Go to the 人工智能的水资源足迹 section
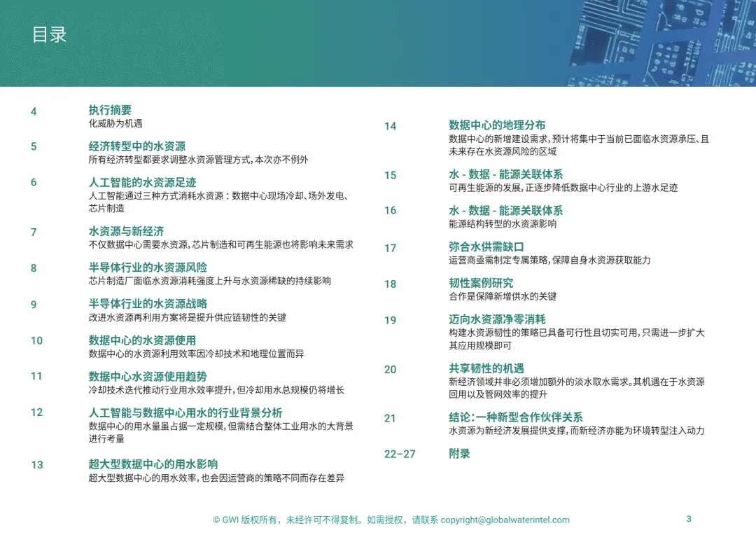This screenshot has width=756, height=535. 142,182
